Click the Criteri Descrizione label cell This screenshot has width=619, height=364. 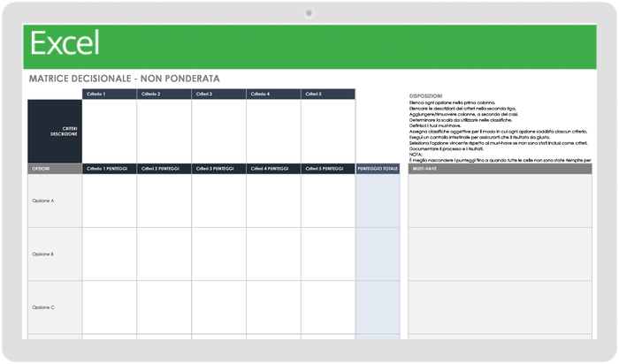pos(54,131)
